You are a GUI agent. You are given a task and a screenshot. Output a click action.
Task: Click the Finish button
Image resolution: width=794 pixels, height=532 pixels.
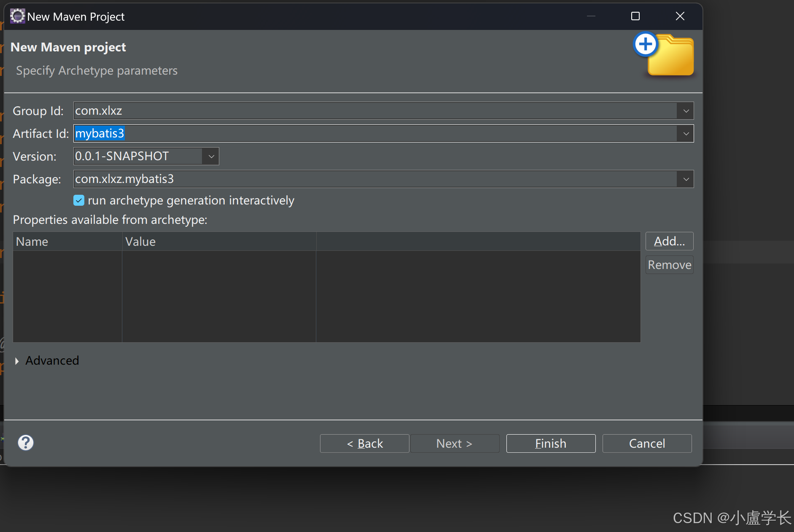click(550, 443)
